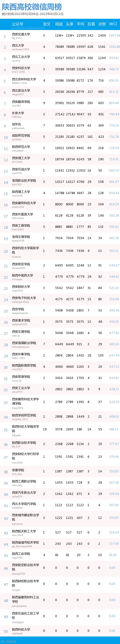Click WCI value 814.21
Viewport: 120px width, 644px height.
(x=114, y=92)
